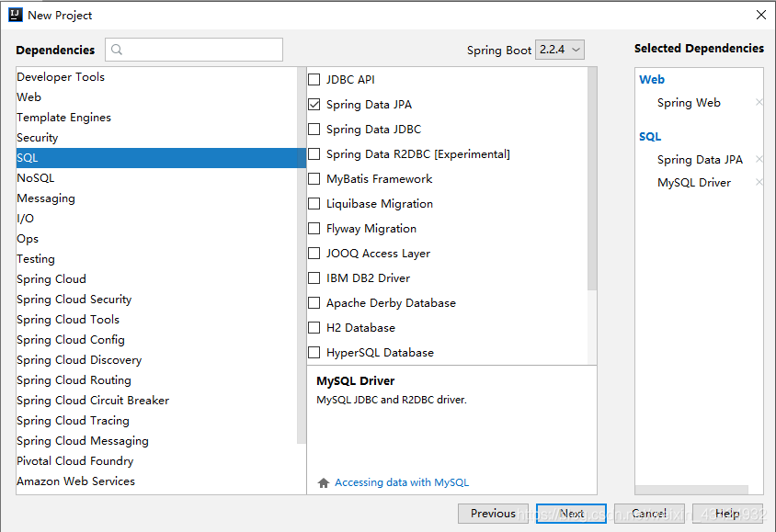Viewport: 776px width, 532px height.
Task: Open the Spring Boot version dropdown
Action: 560,50
